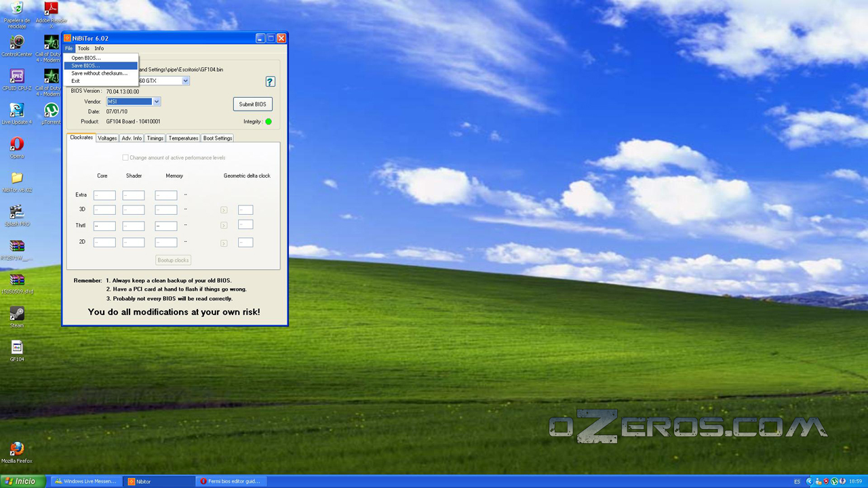Screen dimensions: 868x488
Task: Click the ES language indicator in taskbar
Action: pyautogui.click(x=797, y=481)
